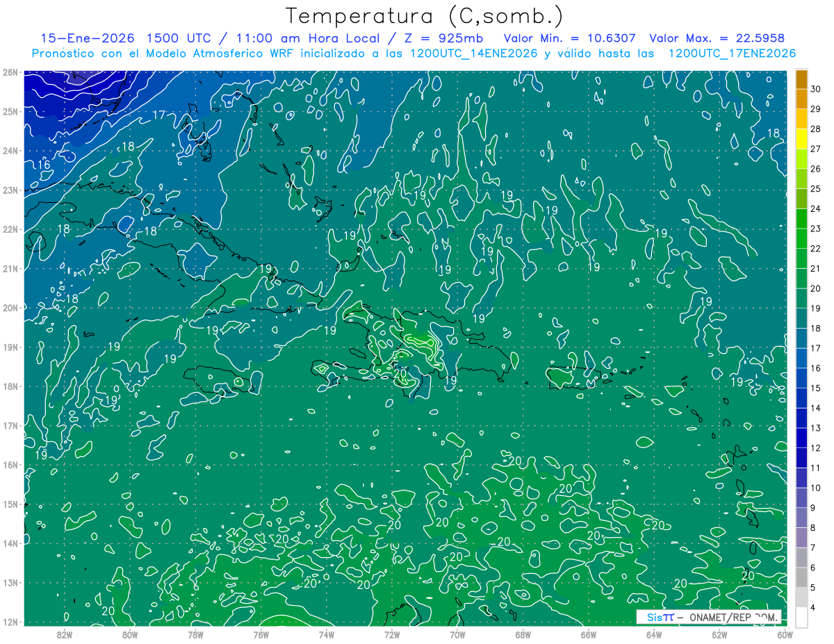Viewport: 834px width, 644px height.
Task: Click the '20N' latitude label
Action: 10,308
